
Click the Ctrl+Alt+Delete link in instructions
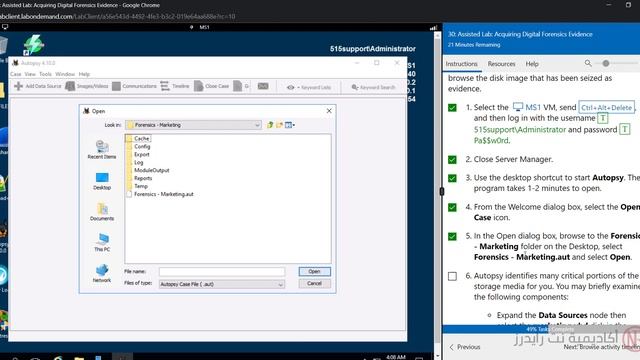point(607,108)
